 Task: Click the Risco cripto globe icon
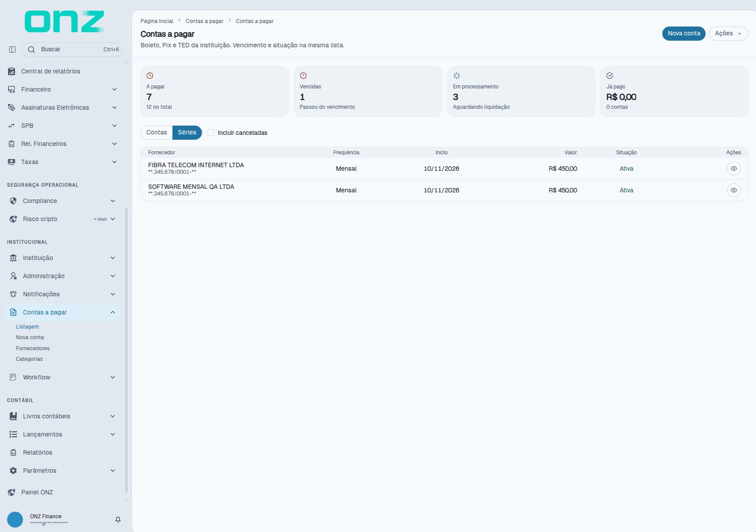(13, 219)
